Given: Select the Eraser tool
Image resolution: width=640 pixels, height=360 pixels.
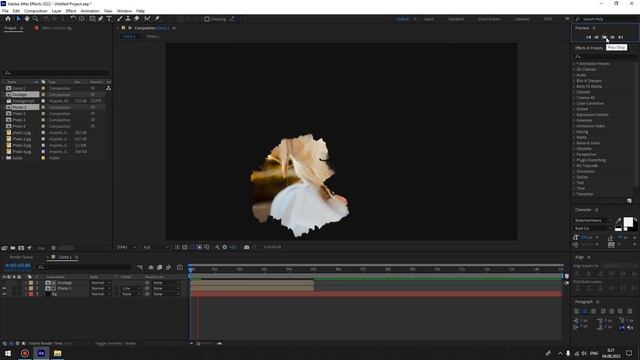Looking at the screenshot, I should click(x=136, y=19).
